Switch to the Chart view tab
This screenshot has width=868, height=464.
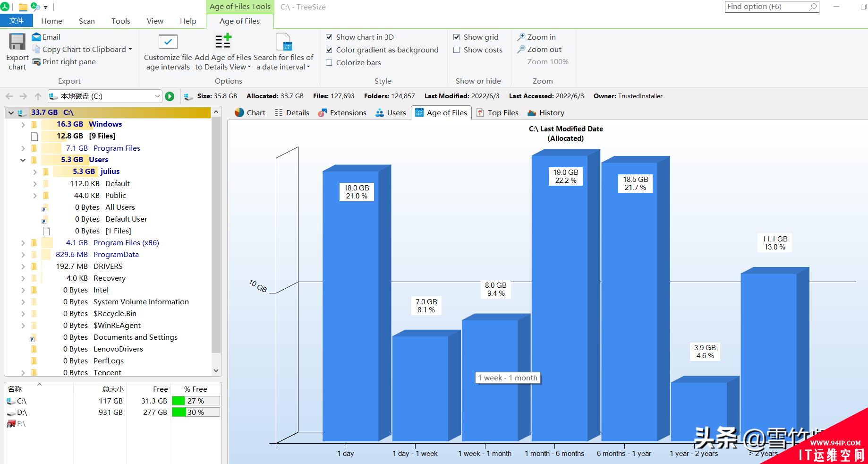pyautogui.click(x=250, y=112)
